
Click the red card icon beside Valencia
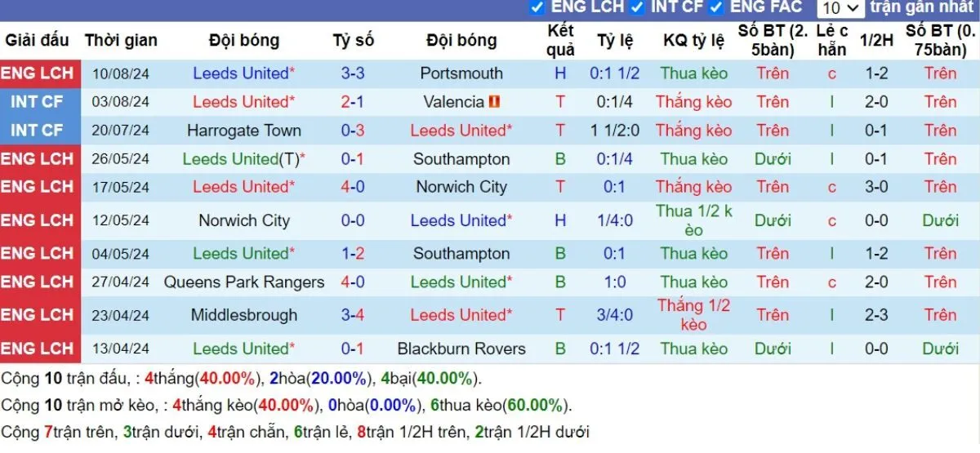pyautogui.click(x=495, y=102)
